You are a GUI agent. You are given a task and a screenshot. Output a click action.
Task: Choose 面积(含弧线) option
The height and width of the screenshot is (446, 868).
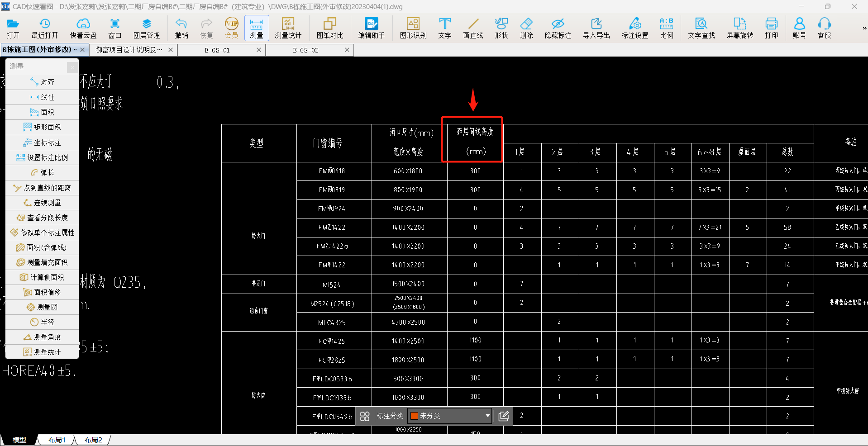coord(42,247)
